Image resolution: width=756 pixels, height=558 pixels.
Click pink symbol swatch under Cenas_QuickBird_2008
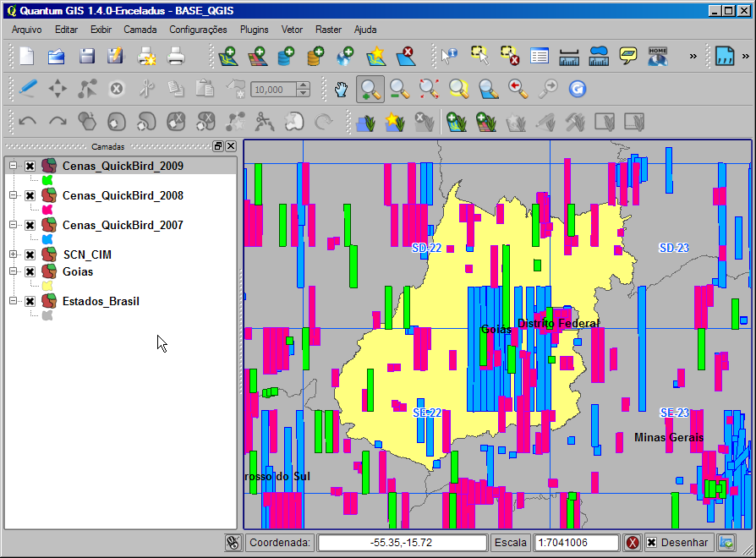coord(47,210)
